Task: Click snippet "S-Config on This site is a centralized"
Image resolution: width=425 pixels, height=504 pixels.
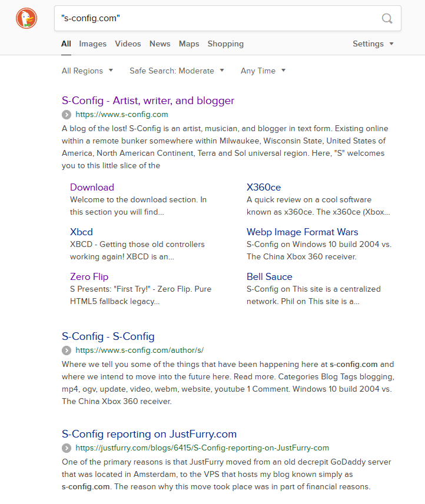Action: [x=314, y=289]
